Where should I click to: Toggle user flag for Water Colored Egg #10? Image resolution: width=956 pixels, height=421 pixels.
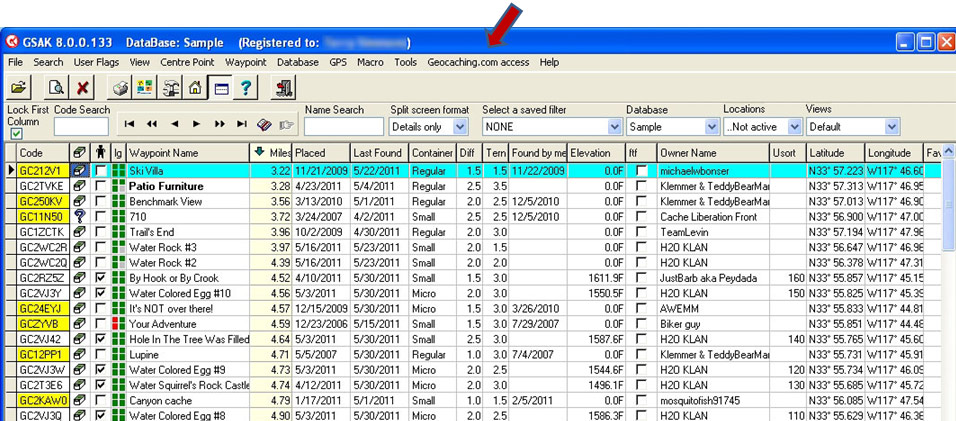click(101, 293)
